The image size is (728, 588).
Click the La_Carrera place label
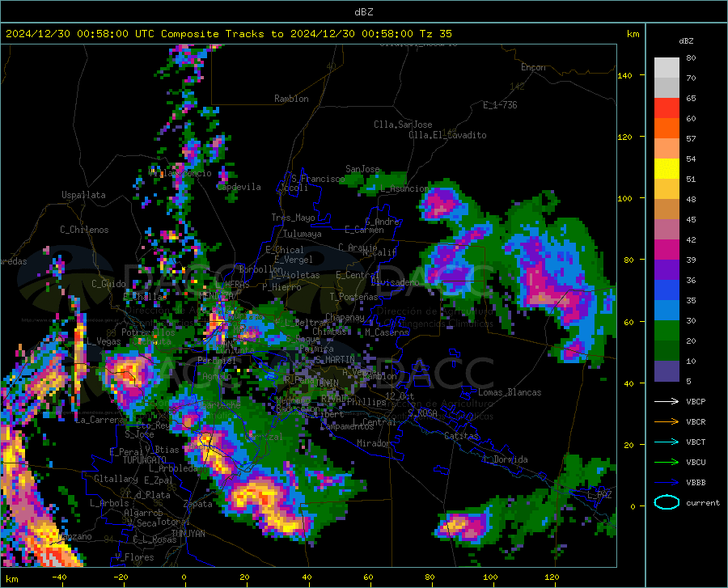(99, 420)
